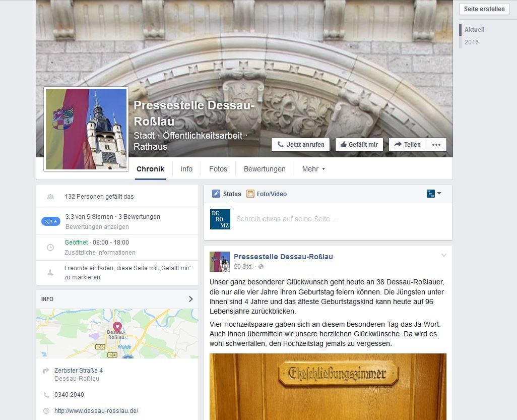Open Zusätzliche Informationen link
The image size is (517, 420).
click(x=100, y=253)
